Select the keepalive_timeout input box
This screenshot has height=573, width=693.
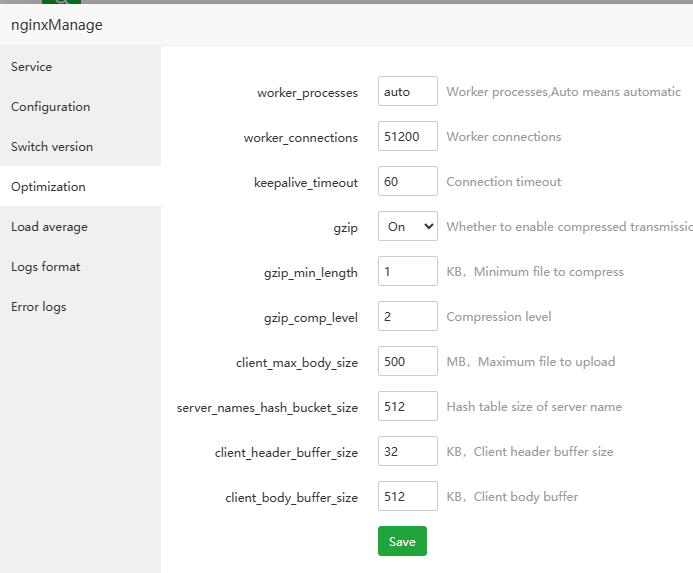pos(408,182)
